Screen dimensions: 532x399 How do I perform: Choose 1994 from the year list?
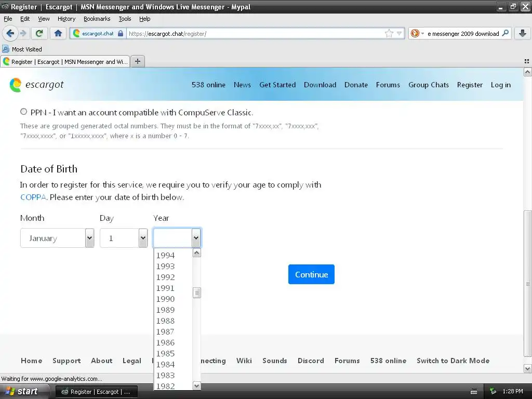point(173,255)
